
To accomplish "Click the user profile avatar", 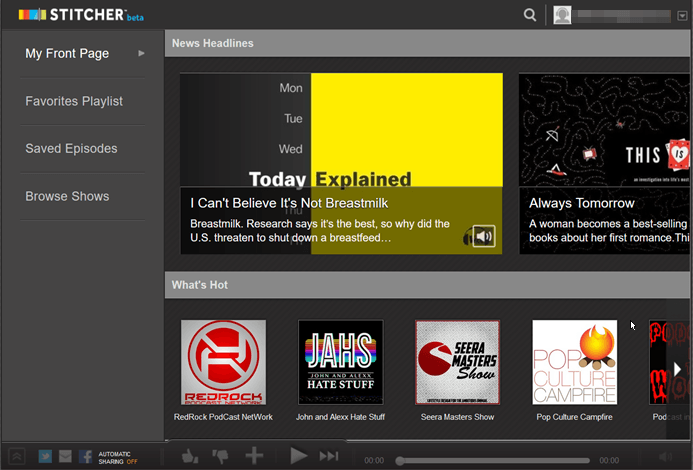I will pyautogui.click(x=562, y=15).
